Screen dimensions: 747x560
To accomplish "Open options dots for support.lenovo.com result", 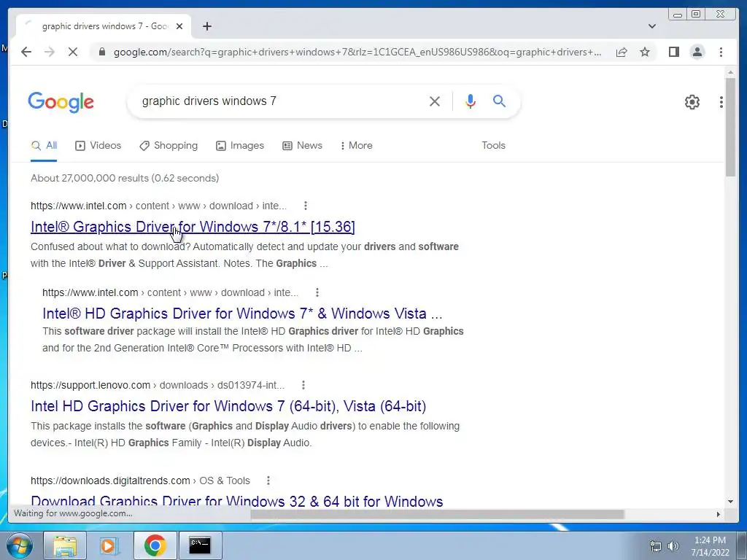I will click(x=303, y=385).
